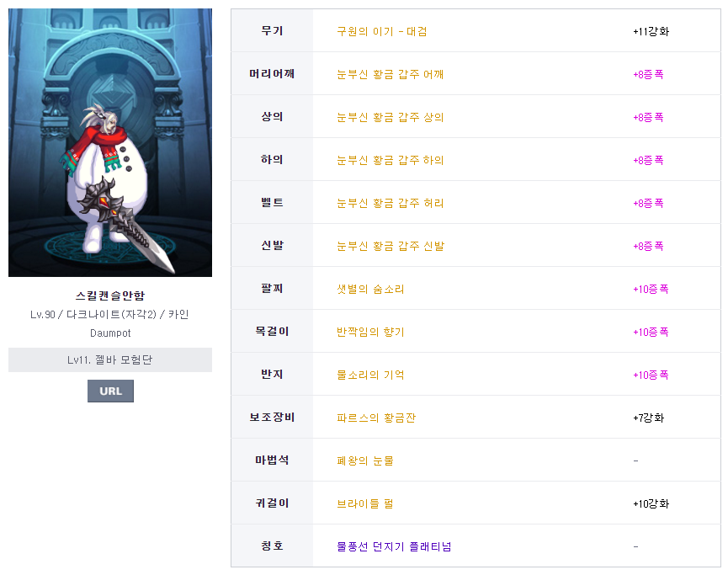The height and width of the screenshot is (575, 728).
Task: Open ring item 물소리의 기억
Action: 370,375
